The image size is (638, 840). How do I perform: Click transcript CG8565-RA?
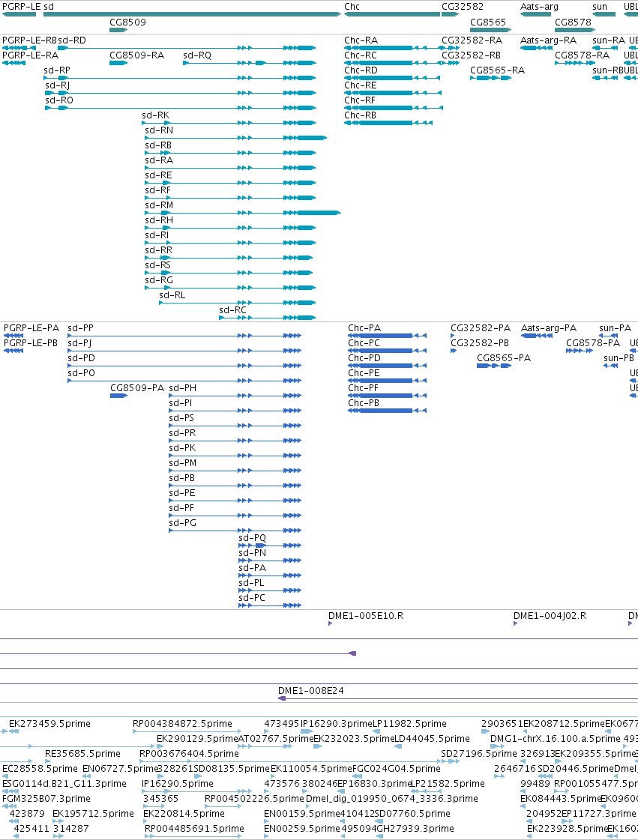pyautogui.click(x=490, y=78)
